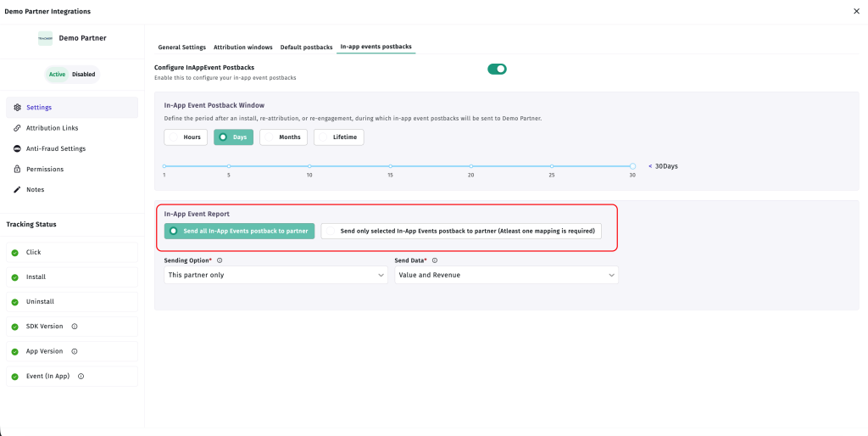This screenshot has width=868, height=436.
Task: Click the arrow left of 30Days value
Action: coord(650,166)
